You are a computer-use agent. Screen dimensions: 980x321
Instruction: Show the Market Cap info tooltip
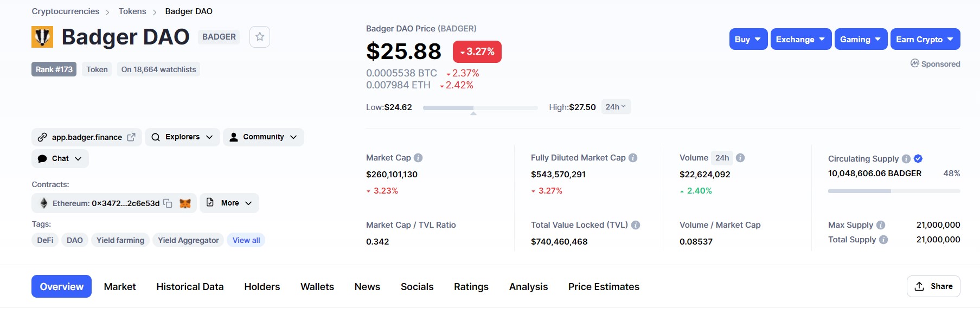coord(418,157)
